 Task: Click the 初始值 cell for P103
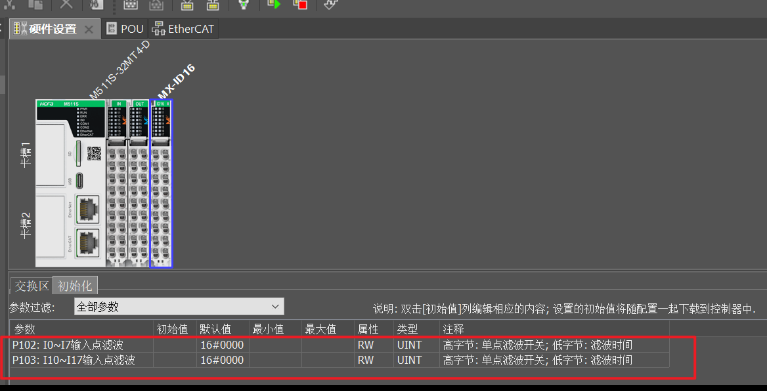(175, 360)
